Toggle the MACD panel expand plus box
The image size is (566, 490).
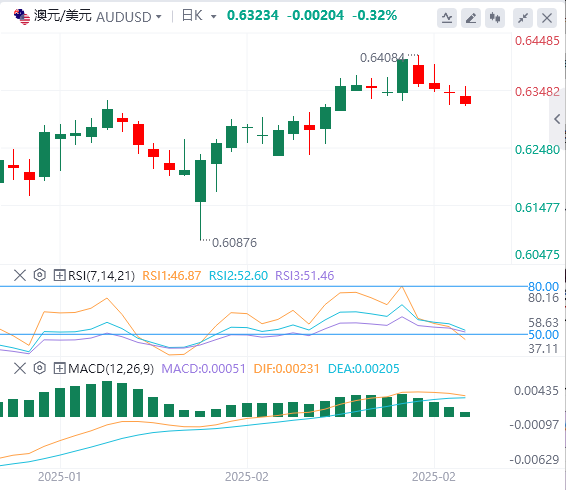tap(59, 369)
